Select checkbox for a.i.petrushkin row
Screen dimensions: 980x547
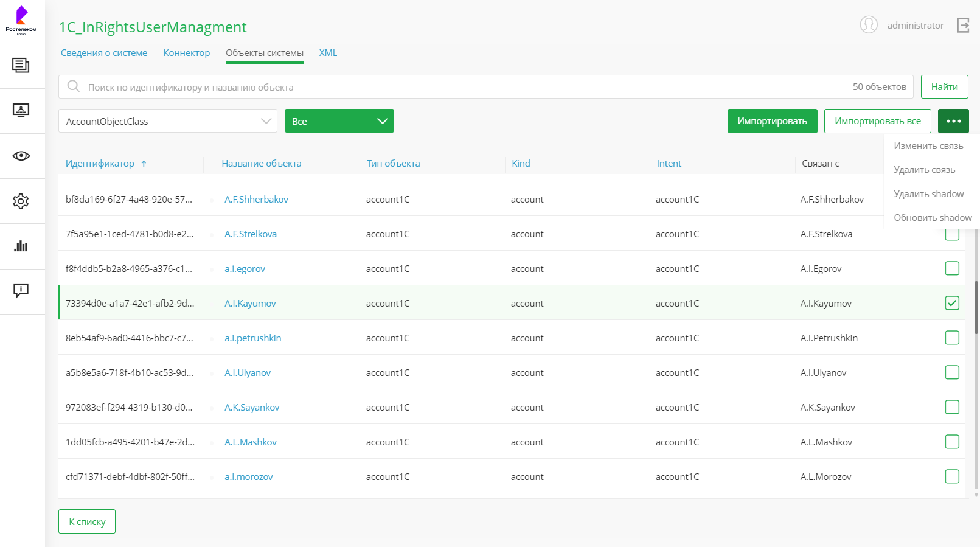[x=952, y=338]
